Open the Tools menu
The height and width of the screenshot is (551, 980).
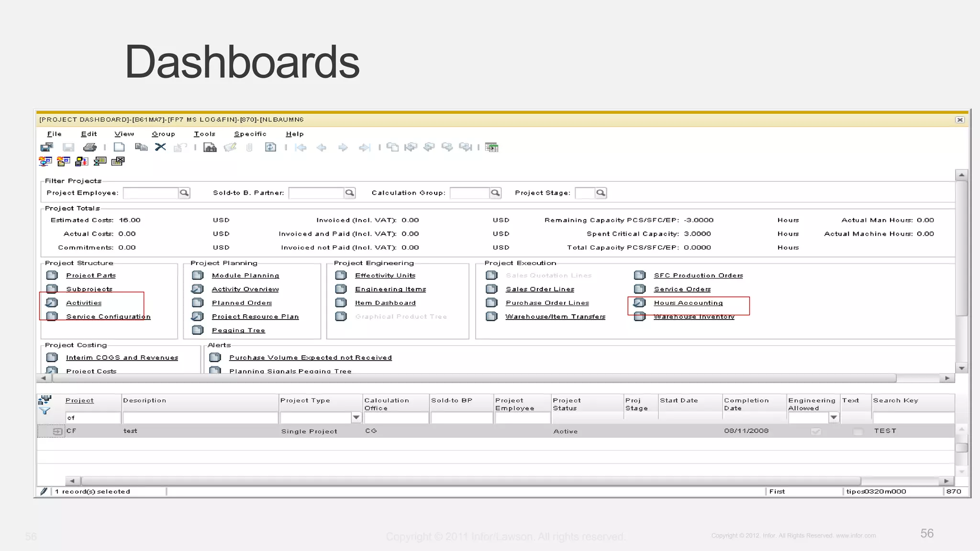(204, 134)
